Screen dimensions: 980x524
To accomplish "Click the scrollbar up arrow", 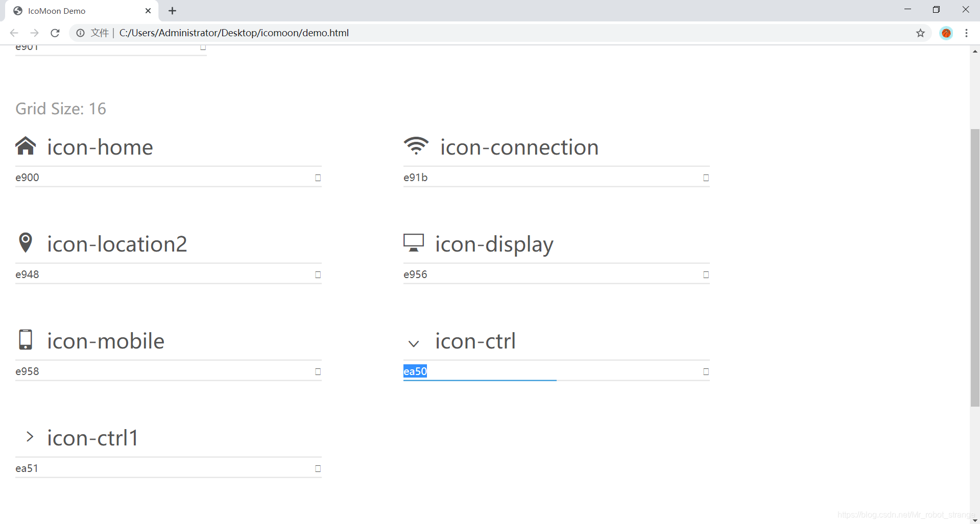I will point(975,51).
